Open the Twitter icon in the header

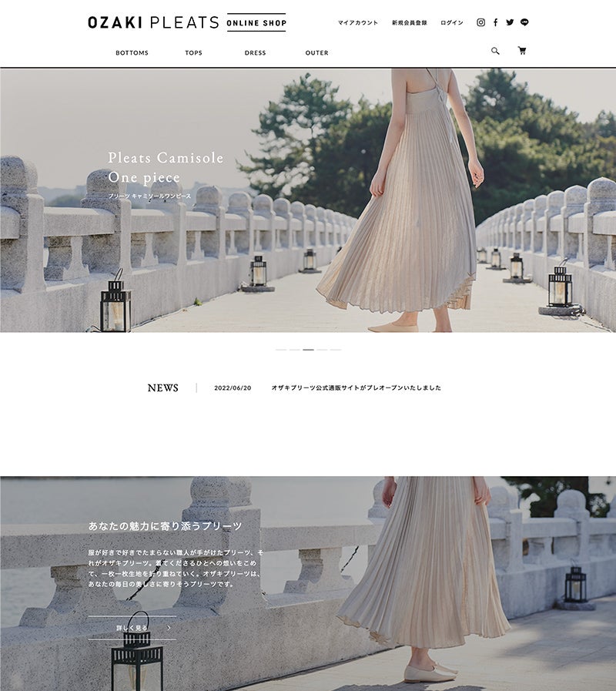pyautogui.click(x=509, y=22)
